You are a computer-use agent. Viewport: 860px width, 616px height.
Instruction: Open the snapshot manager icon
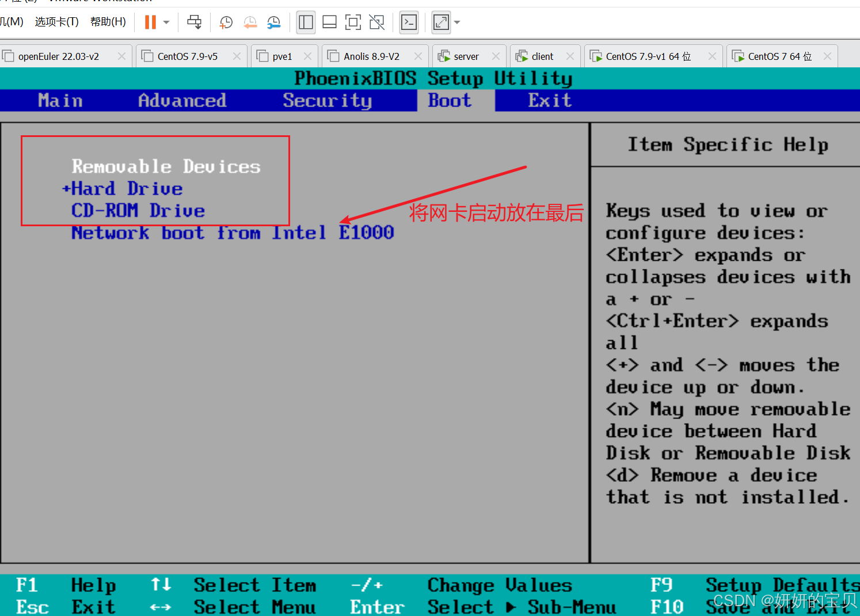click(274, 22)
